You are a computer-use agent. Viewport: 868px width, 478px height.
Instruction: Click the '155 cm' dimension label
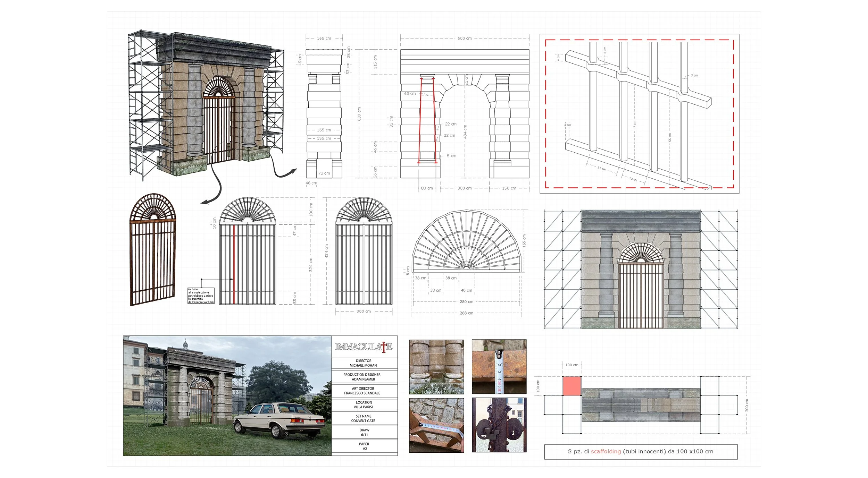tap(324, 138)
